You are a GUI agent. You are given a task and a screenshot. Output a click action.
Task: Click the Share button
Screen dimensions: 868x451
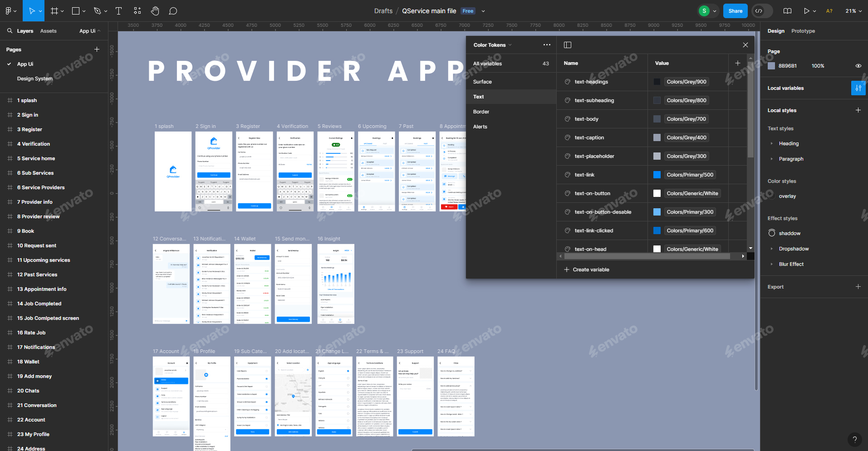coord(735,10)
